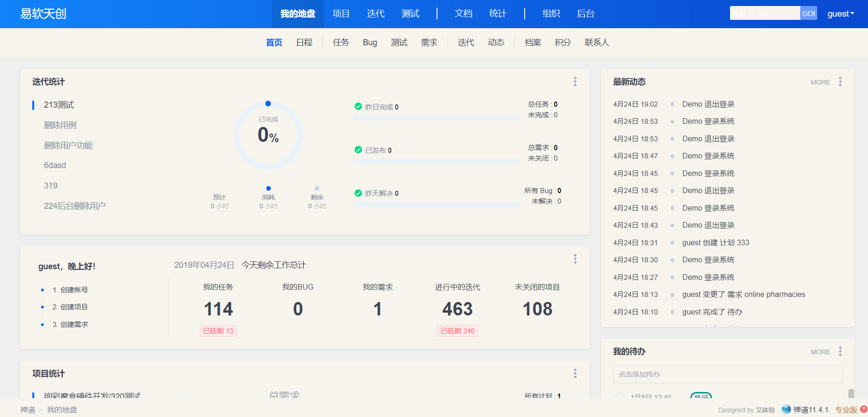The image size is (868, 417).
Task: Open the 迭代统计 panel three-dot menu
Action: point(575,82)
